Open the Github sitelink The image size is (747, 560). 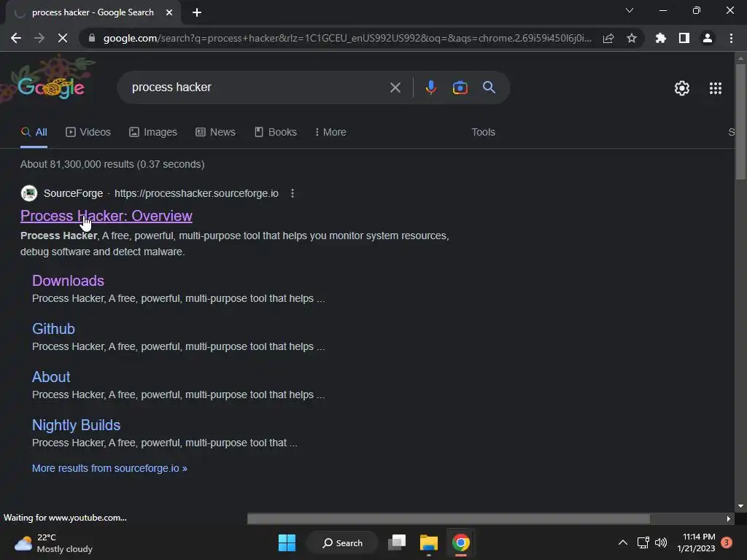[x=53, y=329]
